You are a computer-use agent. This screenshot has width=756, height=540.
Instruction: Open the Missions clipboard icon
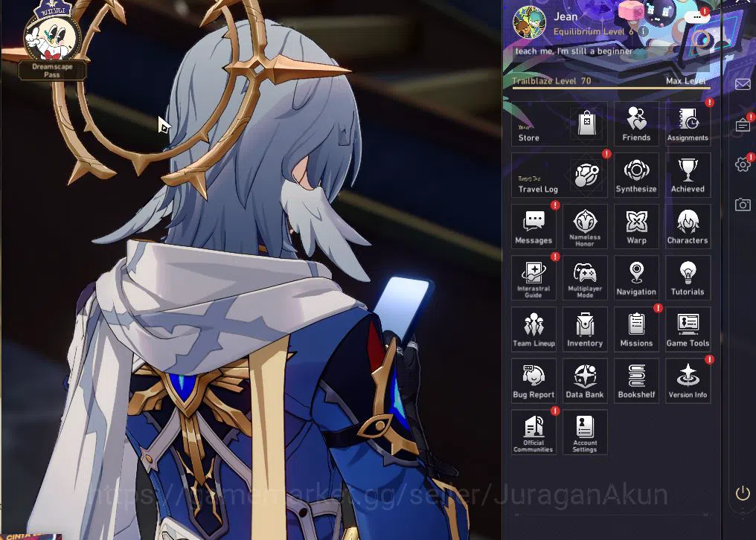tap(636, 330)
